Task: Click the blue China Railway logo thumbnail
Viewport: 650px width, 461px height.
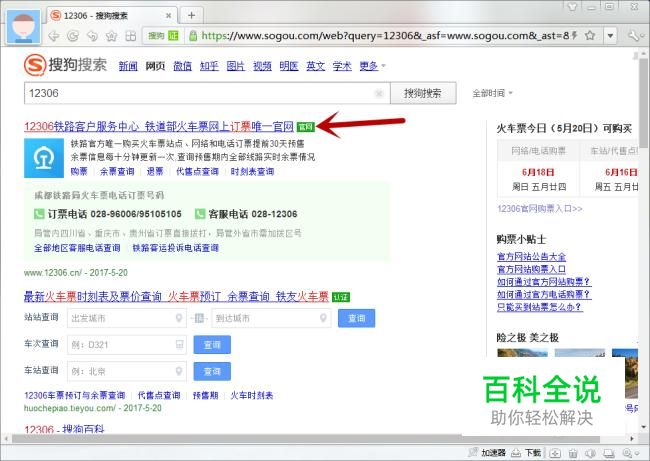Action: click(x=44, y=158)
